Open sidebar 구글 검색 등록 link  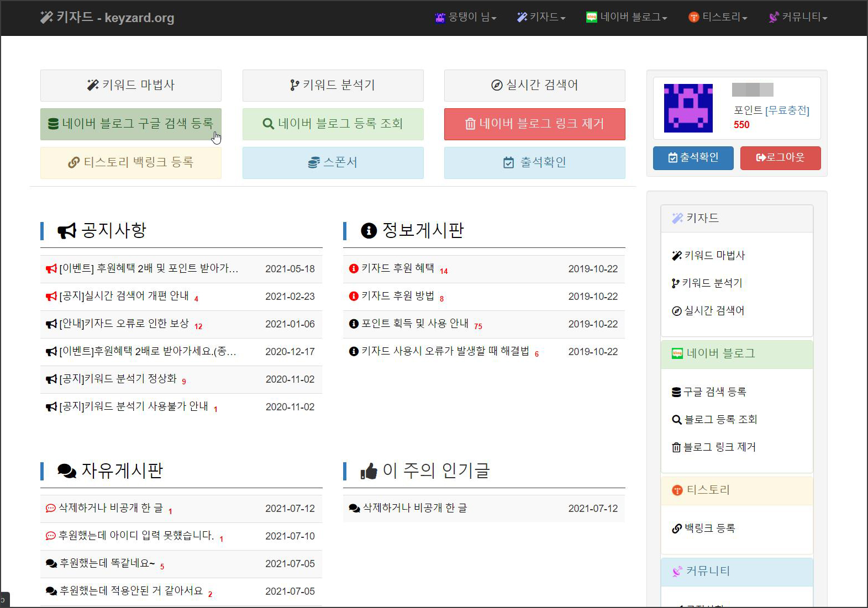tap(709, 392)
